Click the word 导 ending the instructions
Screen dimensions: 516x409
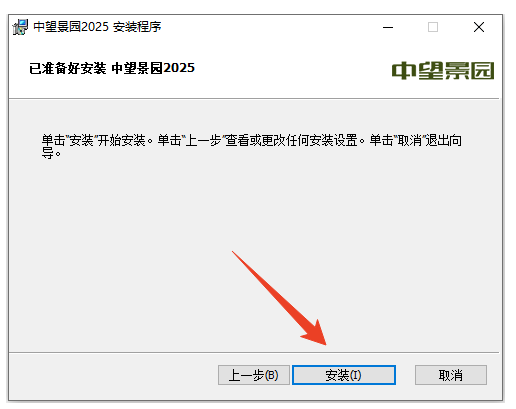48,153
